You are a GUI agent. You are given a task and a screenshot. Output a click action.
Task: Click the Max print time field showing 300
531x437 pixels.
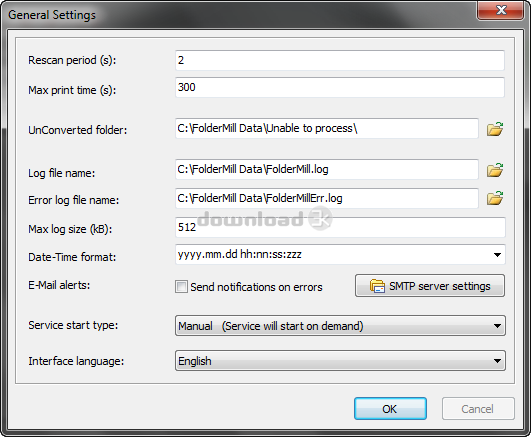coord(340,87)
